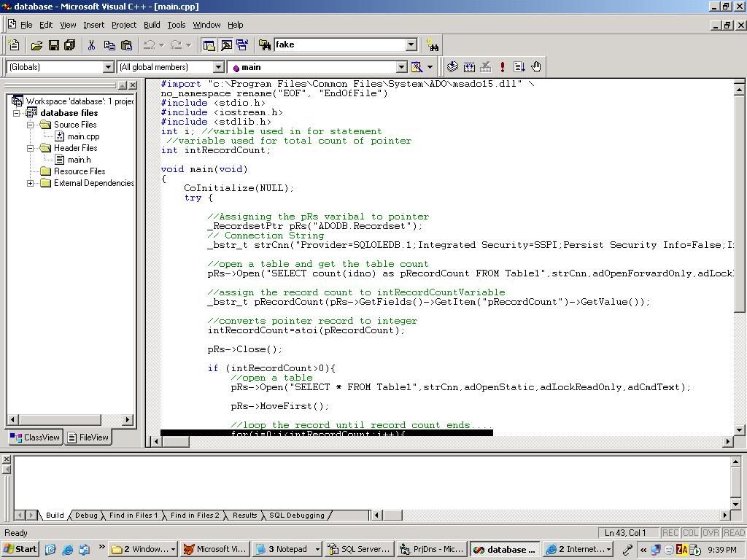Click the editor horizontal scroll right arrow
Image resolution: width=747 pixels, height=560 pixels.
[x=727, y=441]
